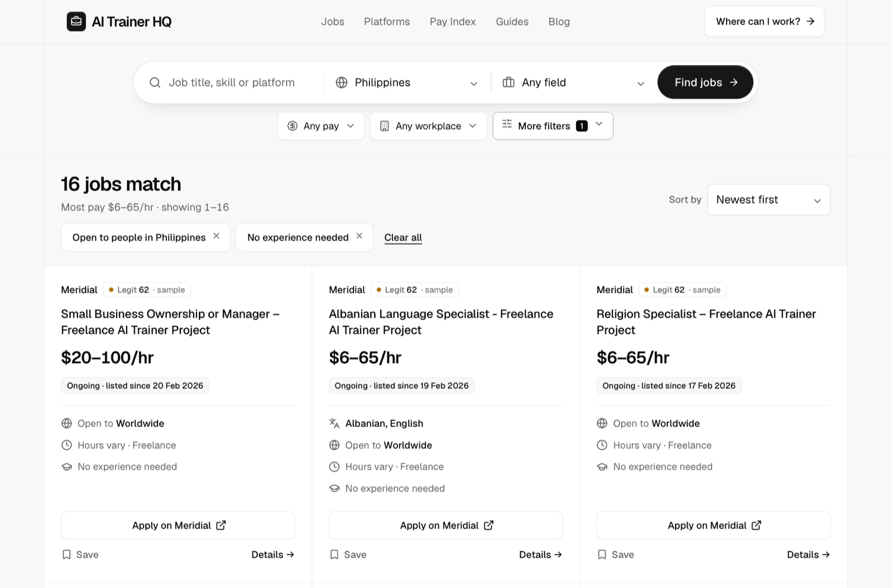Image resolution: width=893 pixels, height=588 pixels.
Task: Open Details for Religion Specialist job
Action: click(809, 555)
